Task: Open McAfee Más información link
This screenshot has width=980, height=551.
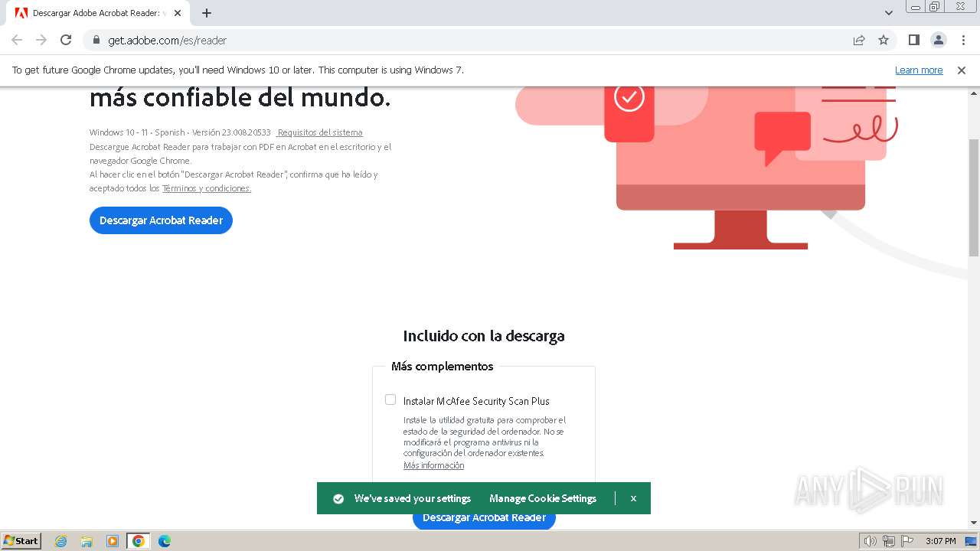Action: [433, 465]
